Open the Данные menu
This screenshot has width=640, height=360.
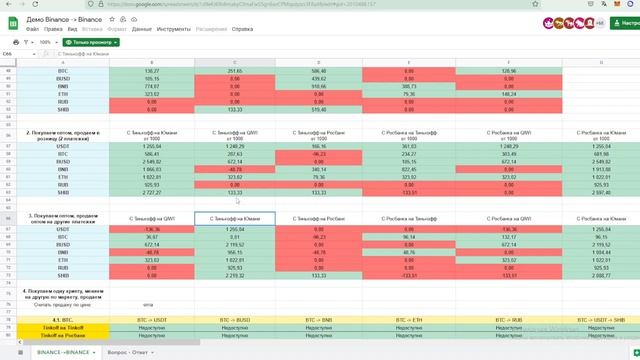coord(142,29)
